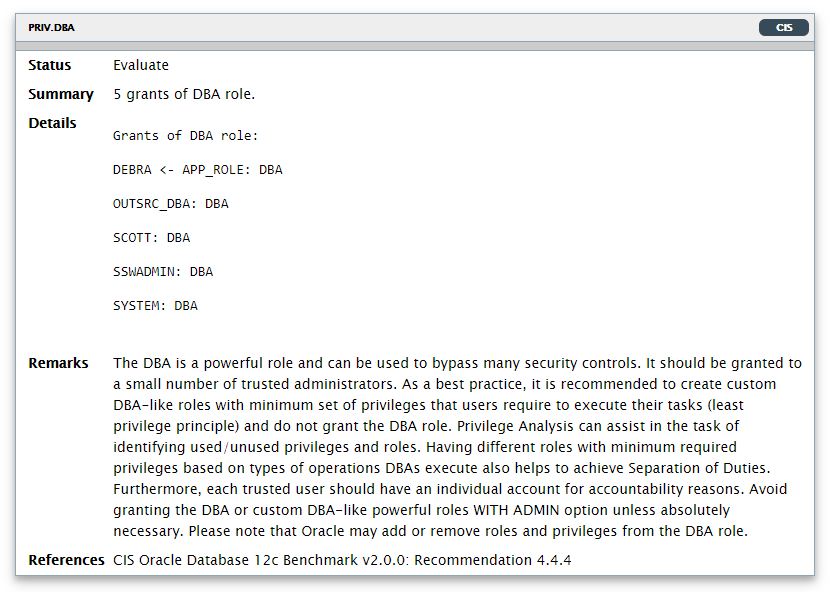Click the SSWADMIN: DBA grant entry
830x592 pixels.
click(162, 272)
